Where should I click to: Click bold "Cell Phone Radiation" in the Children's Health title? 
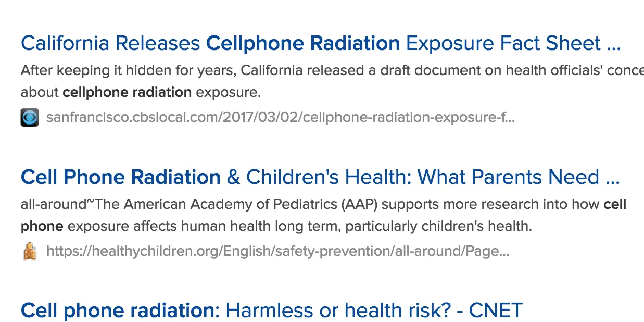(121, 178)
